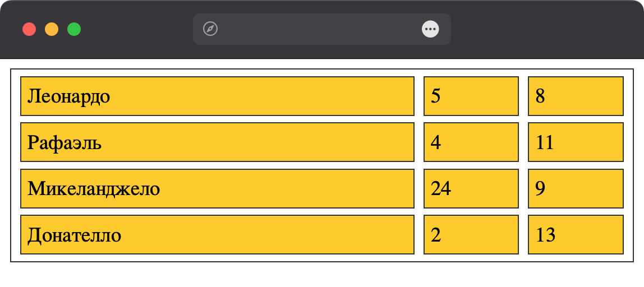Click the cell containing 5
This screenshot has width=644, height=287.
(471, 96)
